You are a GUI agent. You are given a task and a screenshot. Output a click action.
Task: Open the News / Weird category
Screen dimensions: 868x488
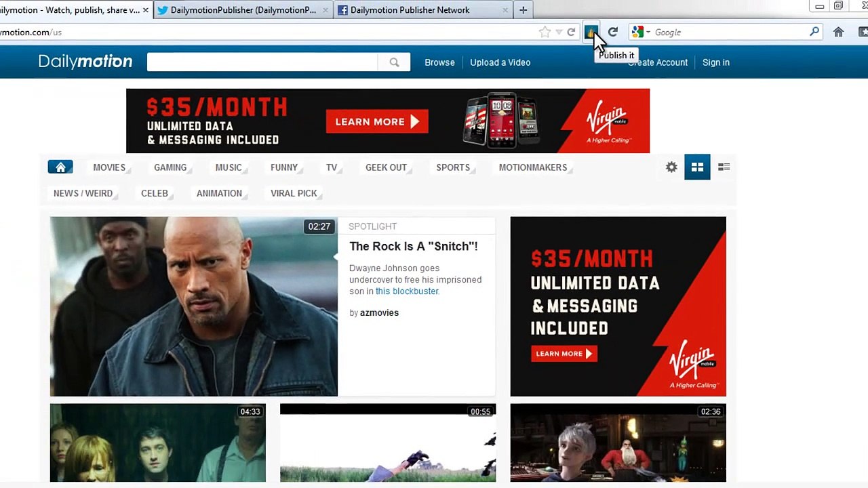(83, 193)
